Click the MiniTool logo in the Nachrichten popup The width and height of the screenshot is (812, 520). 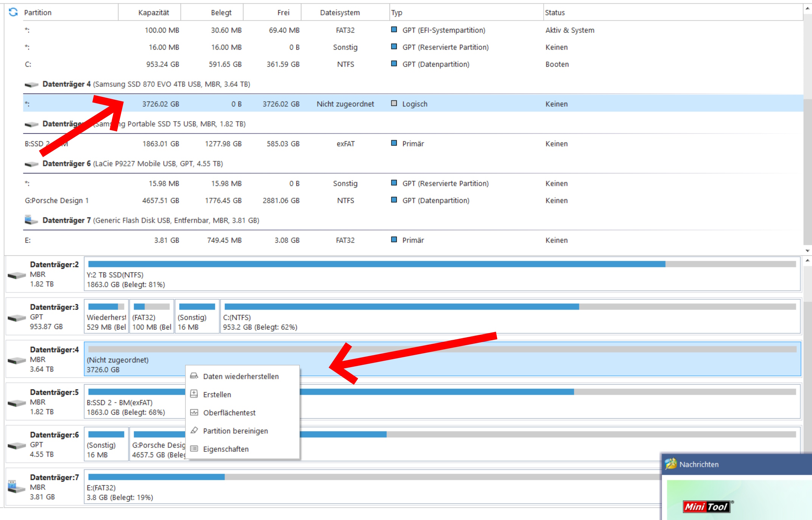[x=706, y=506]
